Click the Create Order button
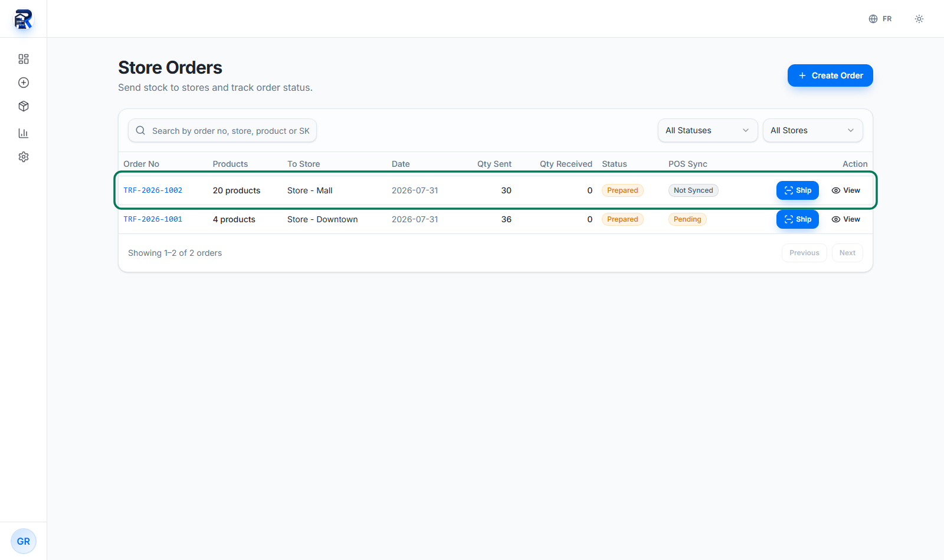This screenshot has height=560, width=944. click(830, 75)
